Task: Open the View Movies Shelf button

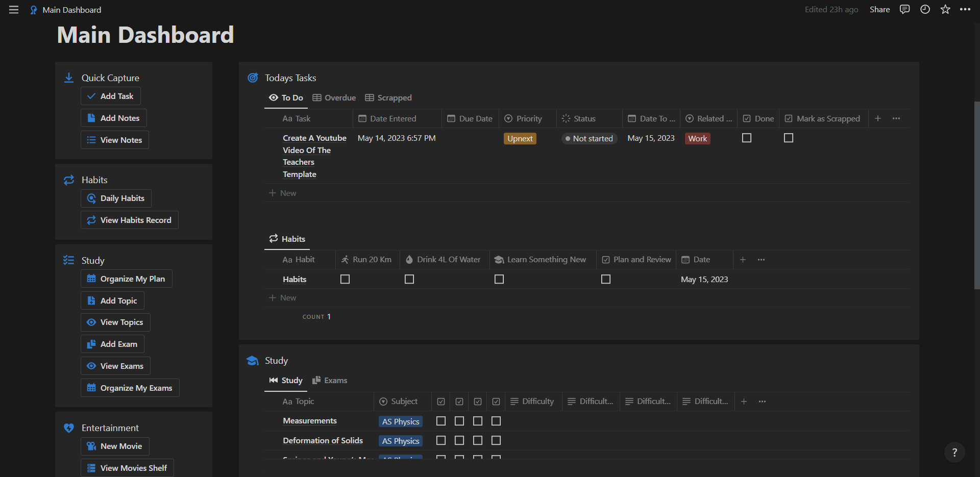Action: tap(127, 468)
